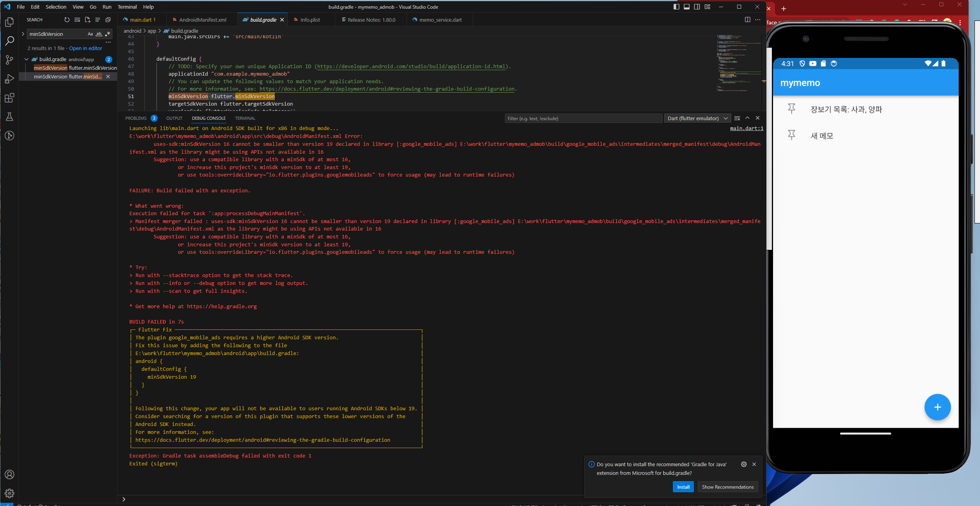980x506 pixels.
Task: Open Dart (flutter emulator) console dropdown
Action: pyautogui.click(x=697, y=118)
